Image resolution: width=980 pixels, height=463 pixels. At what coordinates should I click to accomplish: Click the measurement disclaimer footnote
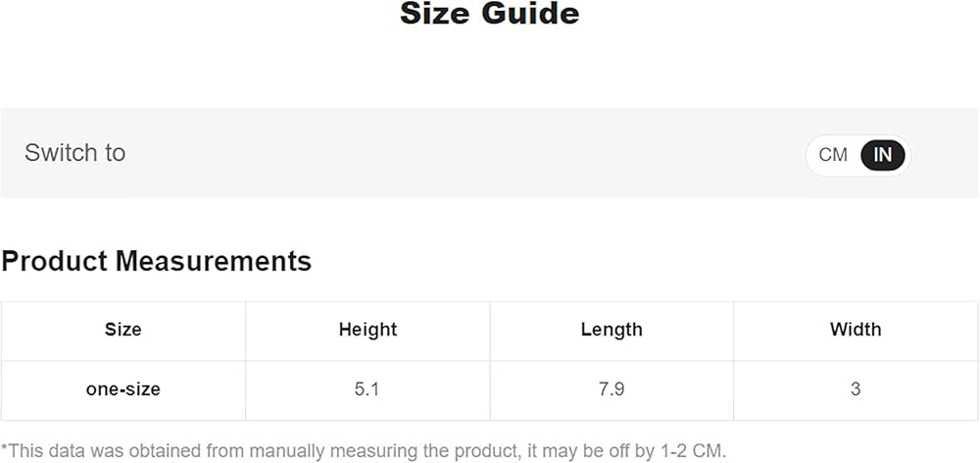pyautogui.click(x=364, y=450)
